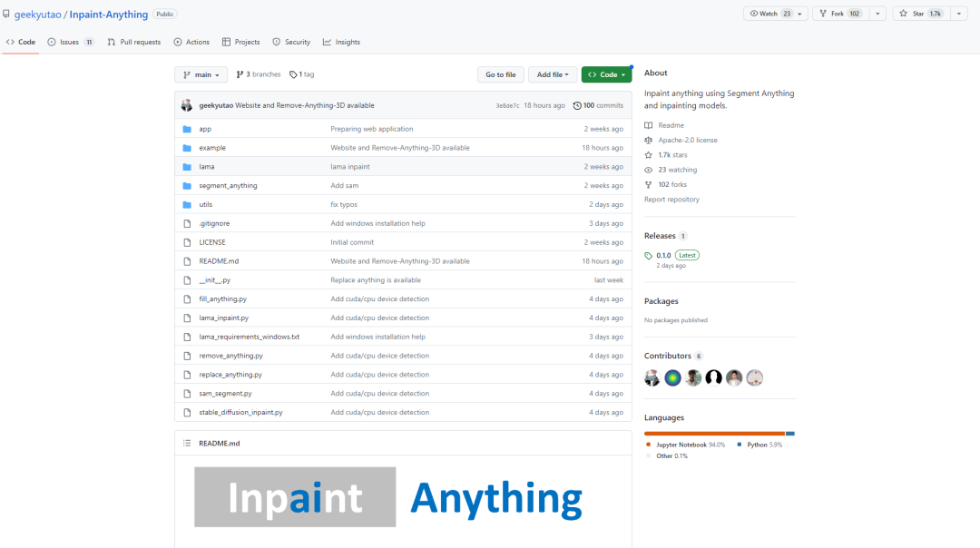The height and width of the screenshot is (548, 980).
Task: Open the example folder icon
Action: pos(187,148)
